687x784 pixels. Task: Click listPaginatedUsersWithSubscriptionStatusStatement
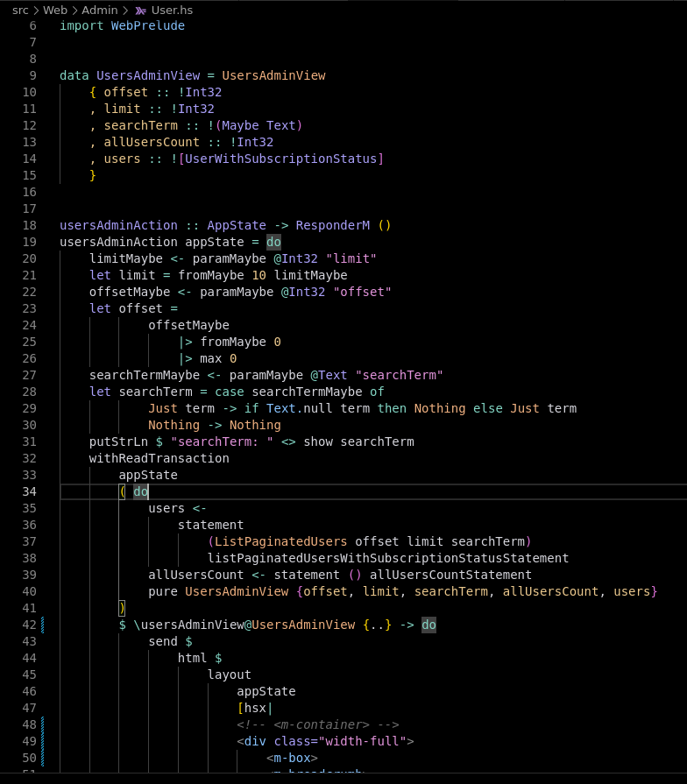point(388,558)
